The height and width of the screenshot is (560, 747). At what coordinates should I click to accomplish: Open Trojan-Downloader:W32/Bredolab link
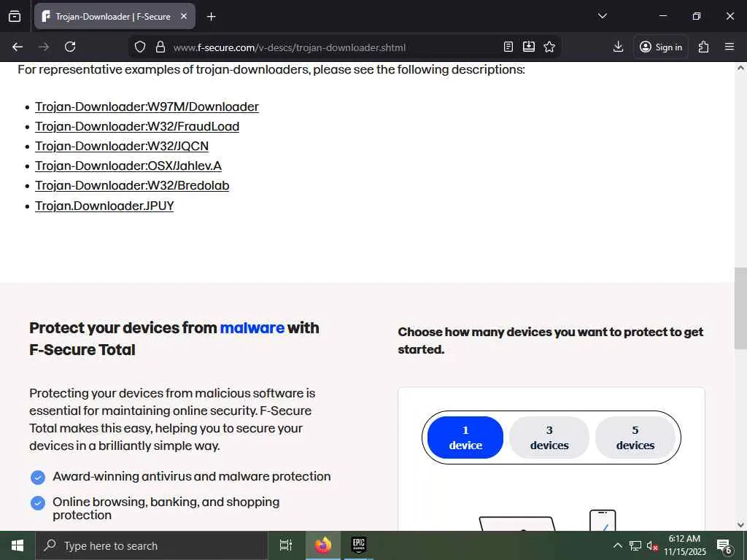point(132,186)
